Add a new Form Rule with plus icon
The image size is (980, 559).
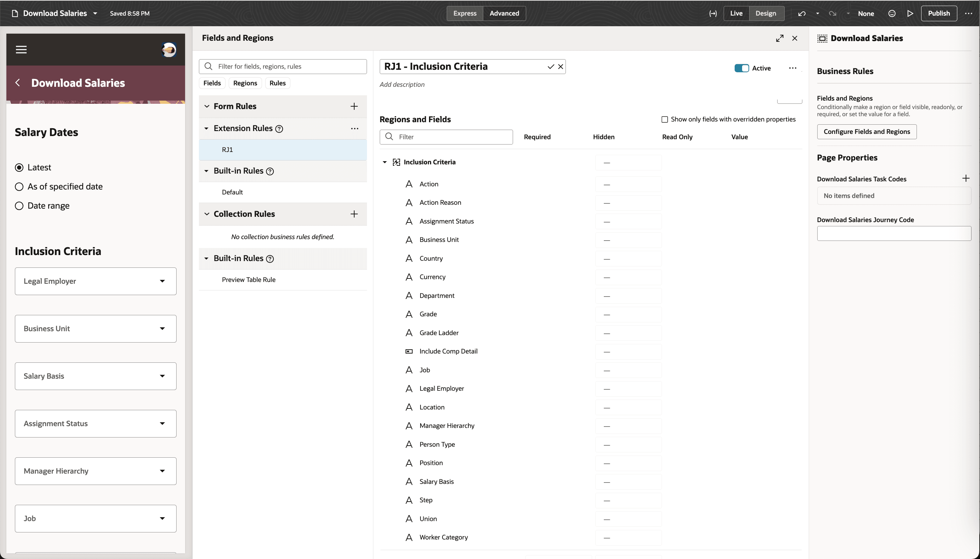[x=354, y=106]
